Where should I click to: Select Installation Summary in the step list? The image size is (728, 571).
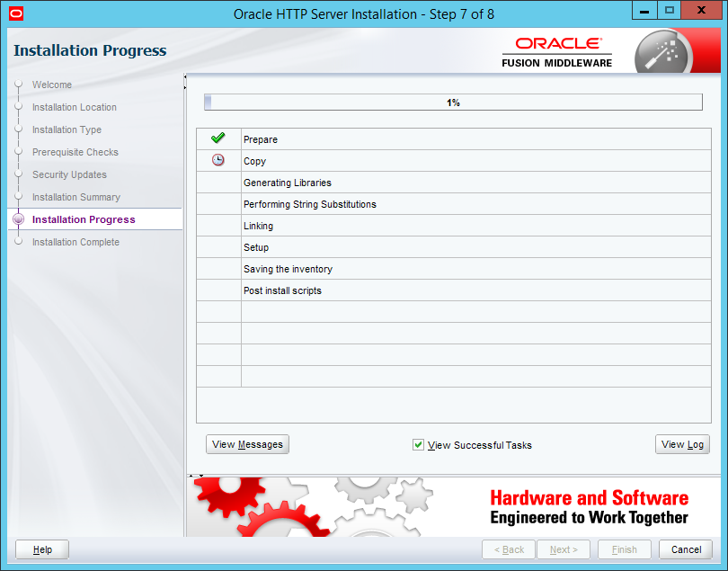(75, 197)
